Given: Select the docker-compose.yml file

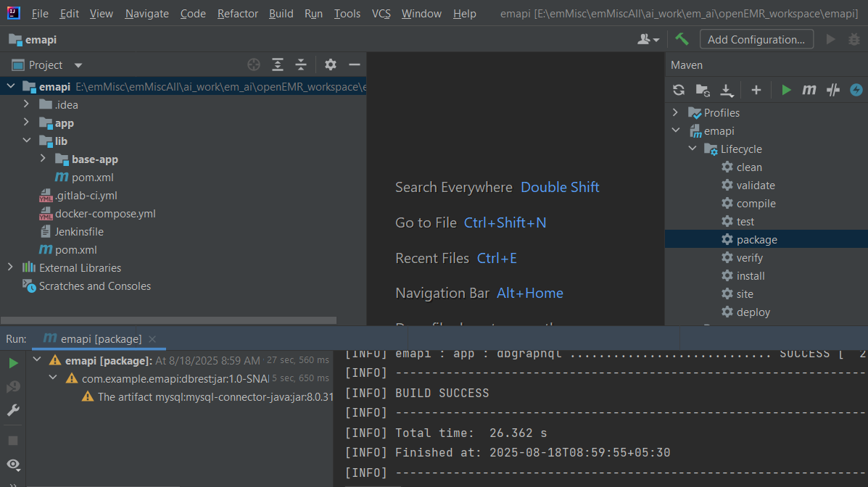Looking at the screenshot, I should tap(105, 214).
